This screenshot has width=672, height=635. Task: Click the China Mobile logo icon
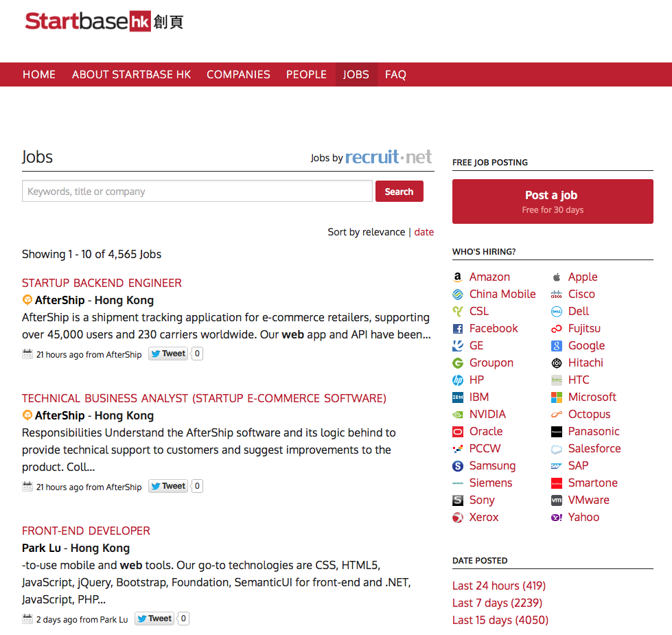tap(458, 295)
